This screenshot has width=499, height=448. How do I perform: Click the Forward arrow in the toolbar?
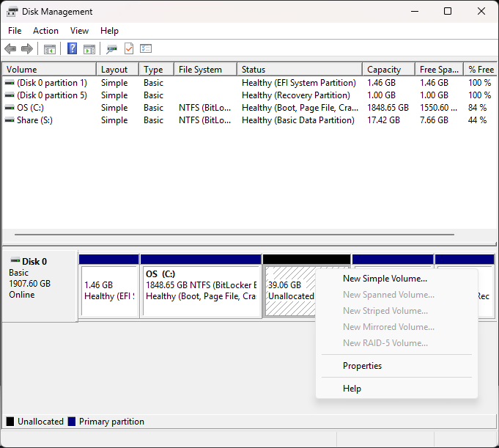coord(27,48)
